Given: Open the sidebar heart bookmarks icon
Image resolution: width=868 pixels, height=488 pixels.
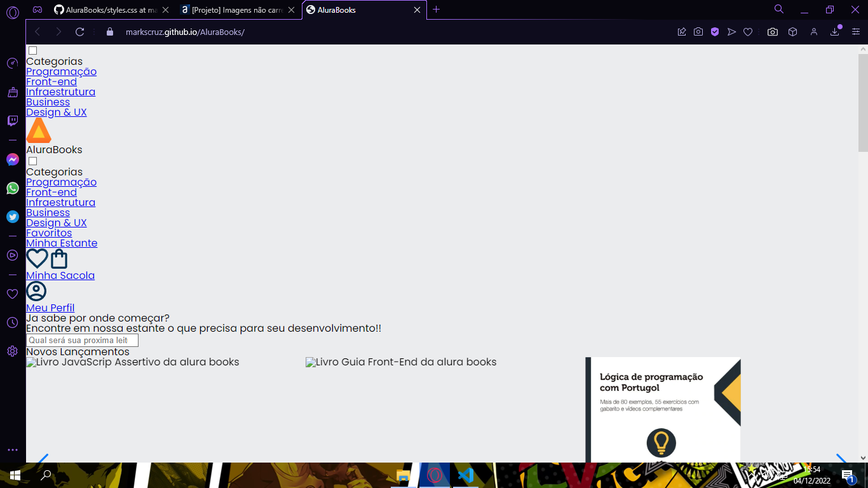Looking at the screenshot, I should (13, 294).
